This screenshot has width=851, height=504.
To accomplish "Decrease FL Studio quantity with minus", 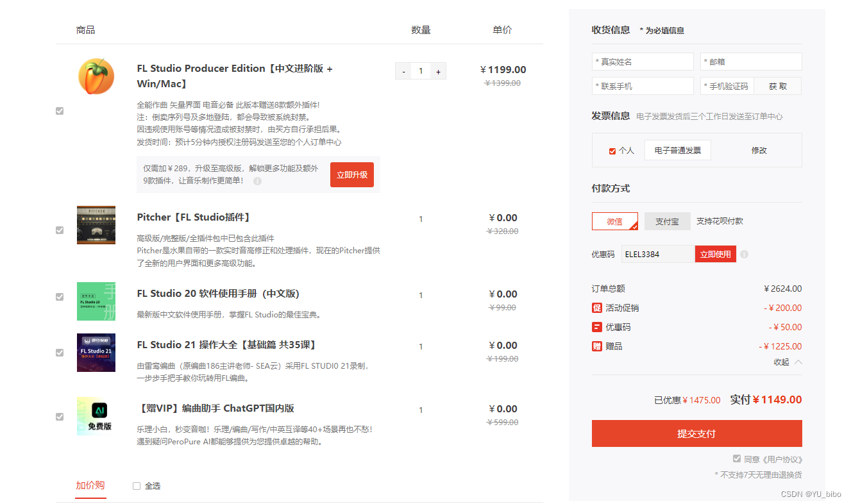I will 403,71.
